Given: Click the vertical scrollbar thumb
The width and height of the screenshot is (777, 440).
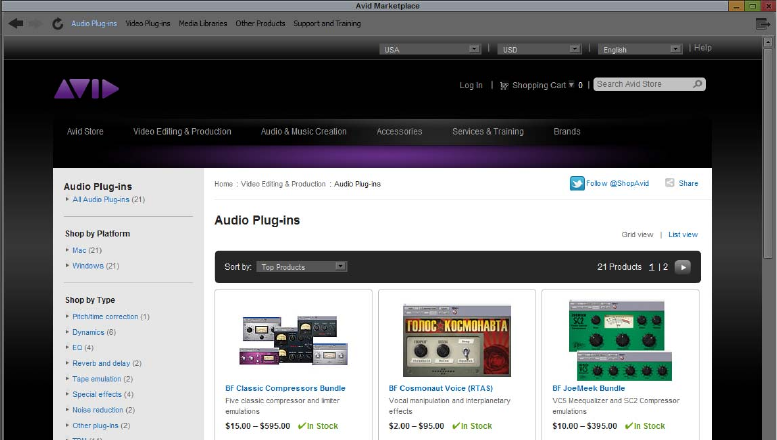Looking at the screenshot, I should 768,154.
